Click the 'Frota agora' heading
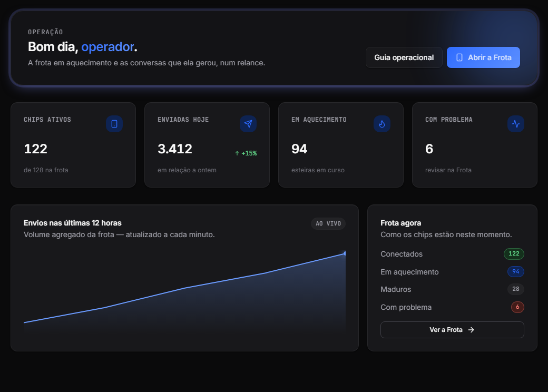Viewport: 548px width, 392px height. pos(401,223)
